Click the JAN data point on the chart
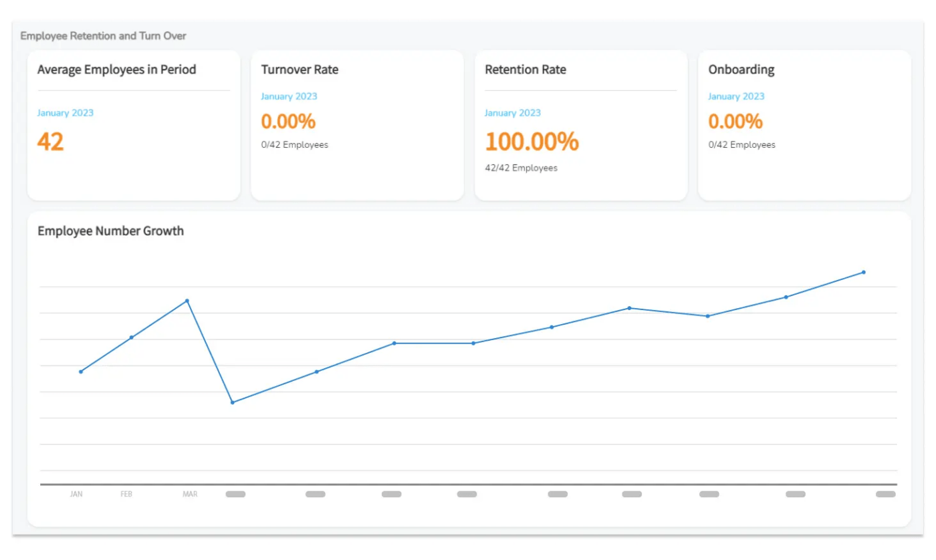The height and width of the screenshot is (560, 936). point(81,372)
